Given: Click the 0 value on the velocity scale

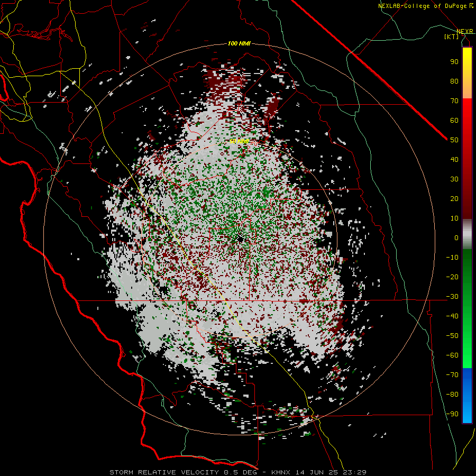Looking at the screenshot, I should pos(456,237).
